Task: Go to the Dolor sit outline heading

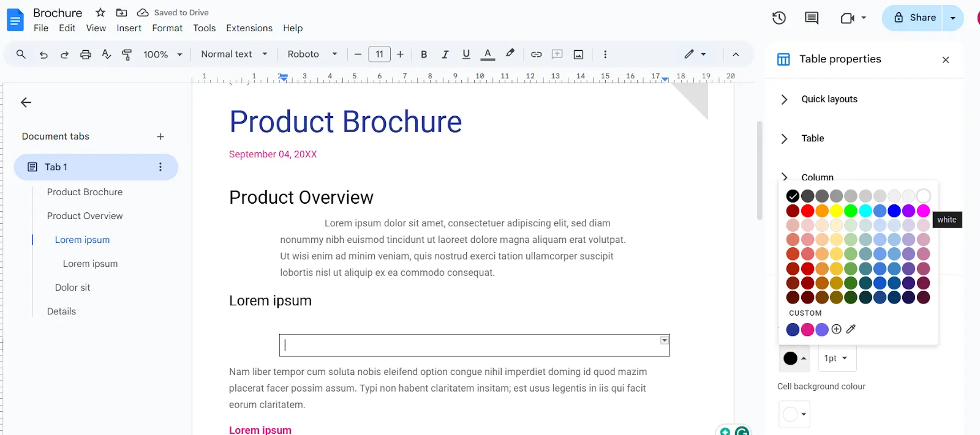Action: [x=72, y=288]
